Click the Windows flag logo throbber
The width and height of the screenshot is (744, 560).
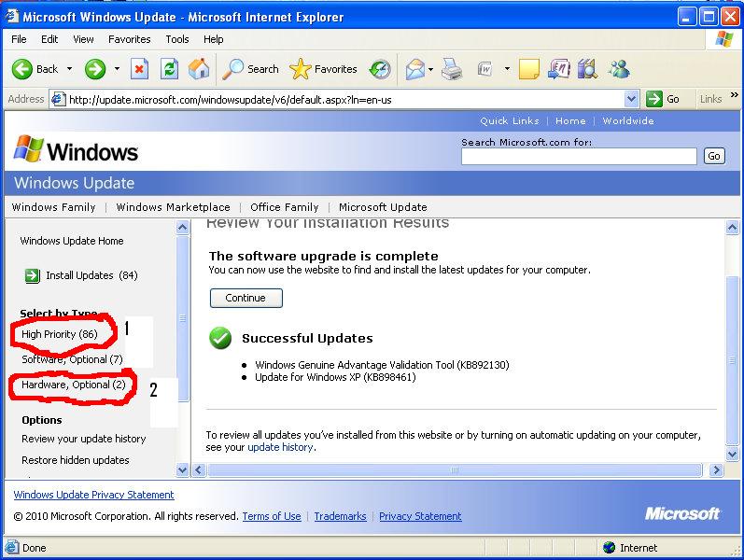[x=724, y=39]
